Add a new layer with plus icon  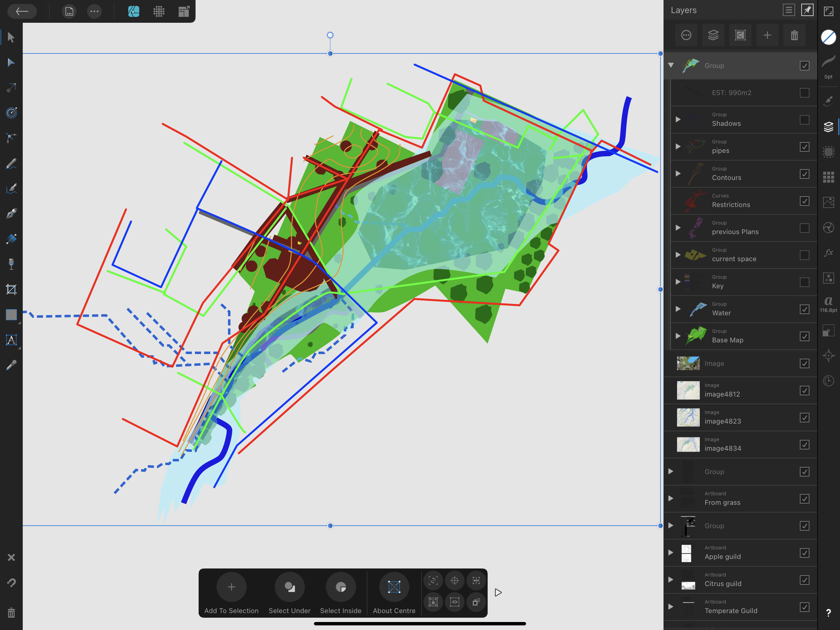click(x=767, y=35)
